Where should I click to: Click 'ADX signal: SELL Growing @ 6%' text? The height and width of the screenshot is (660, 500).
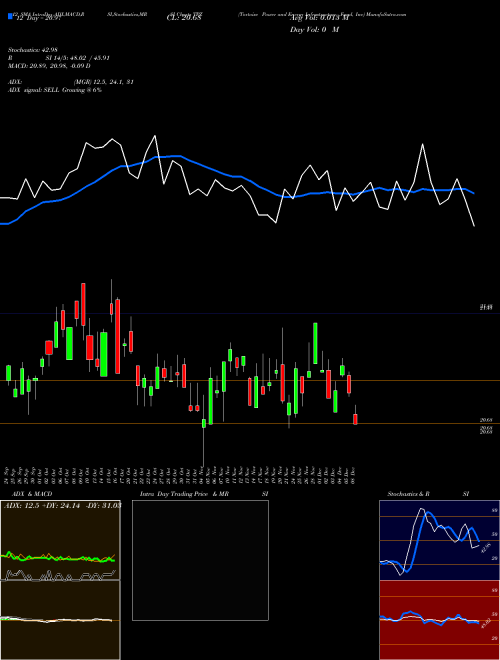tap(55, 90)
